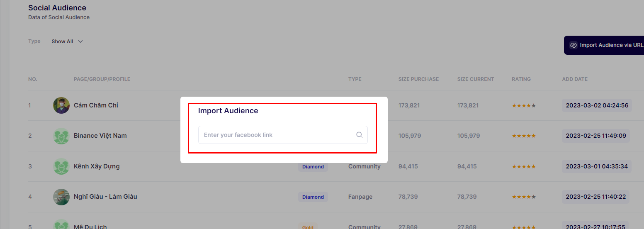Image resolution: width=644 pixels, height=229 pixels.
Task: Click the Kênh Xây Dựng avatar icon
Action: coord(61,166)
